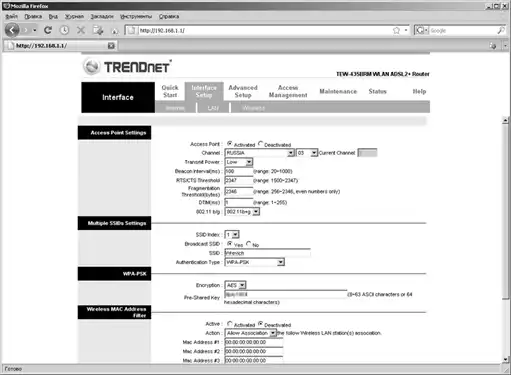Click the Beacon Interval field
Screen dimensions: 511x375
point(239,171)
